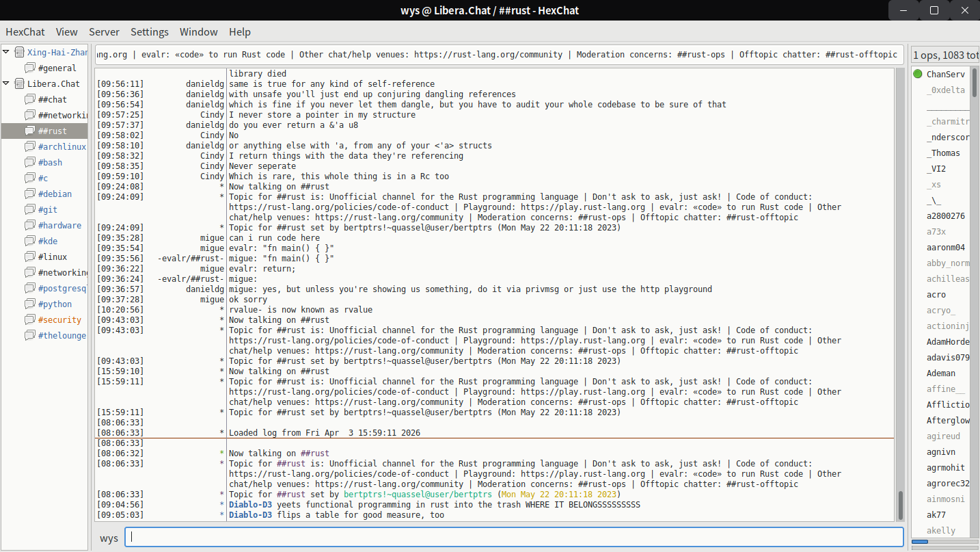The height and width of the screenshot is (552, 980).
Task: Select user _VI2 in the user list
Action: pos(936,169)
